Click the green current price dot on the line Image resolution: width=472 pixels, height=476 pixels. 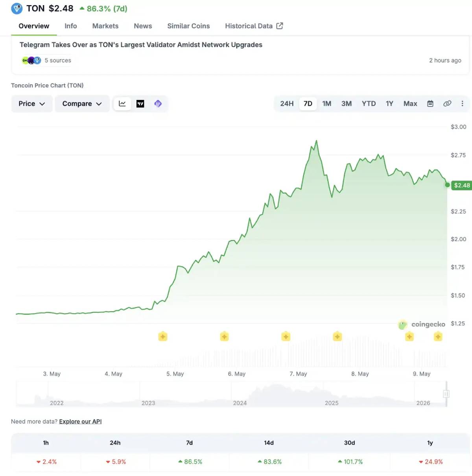[447, 185]
